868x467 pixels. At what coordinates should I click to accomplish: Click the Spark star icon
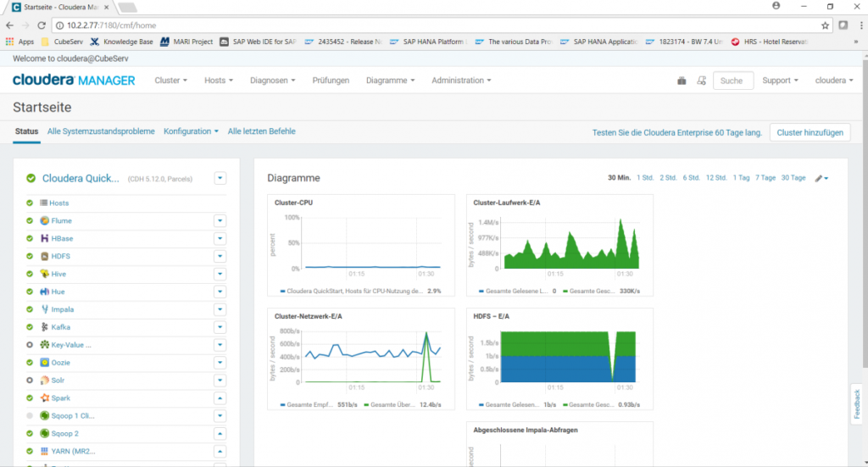(44, 398)
